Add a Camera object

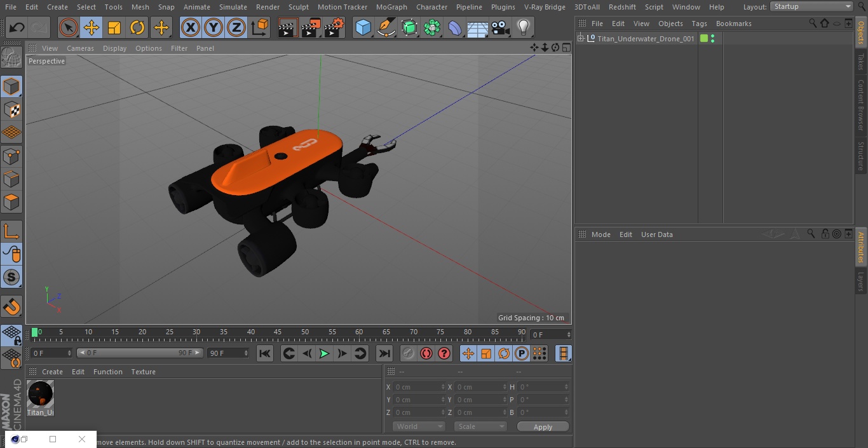coord(500,28)
